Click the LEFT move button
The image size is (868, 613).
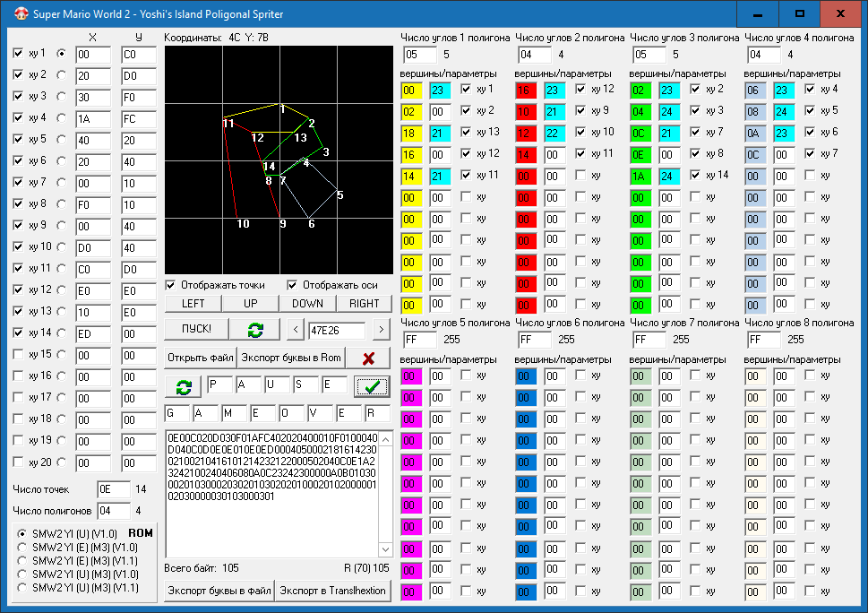pyautogui.click(x=193, y=304)
